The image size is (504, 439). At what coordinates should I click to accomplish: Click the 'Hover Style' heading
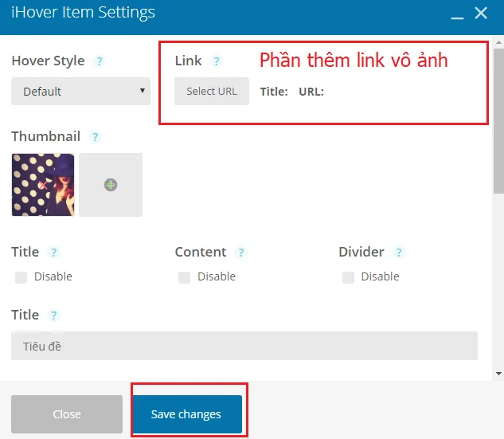coord(49,61)
